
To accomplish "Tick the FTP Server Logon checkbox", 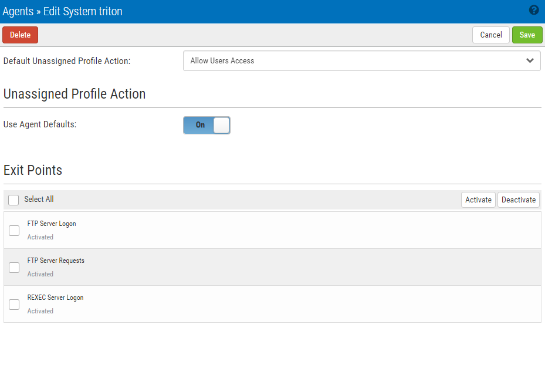I will click(x=14, y=231).
